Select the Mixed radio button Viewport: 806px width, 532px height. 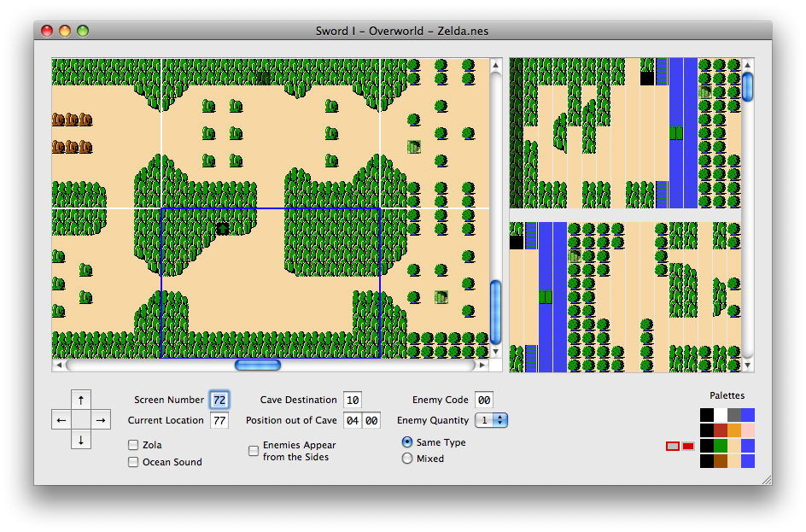click(x=407, y=459)
